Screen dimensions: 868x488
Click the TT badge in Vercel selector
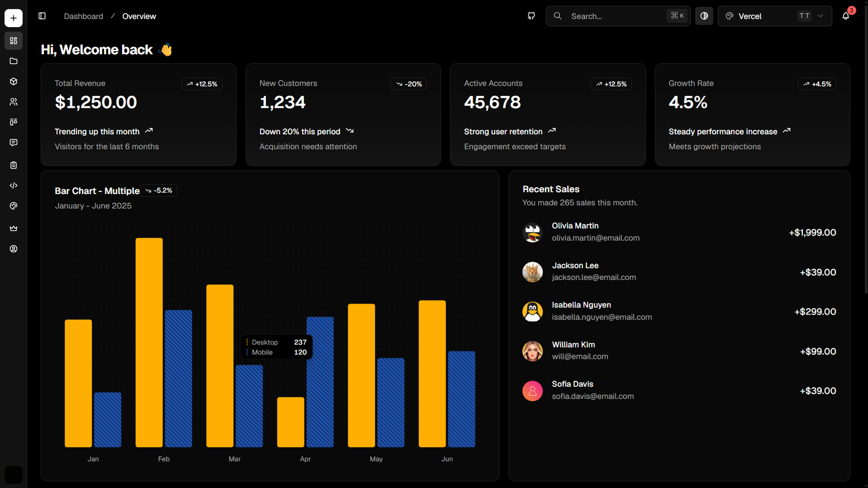point(805,16)
